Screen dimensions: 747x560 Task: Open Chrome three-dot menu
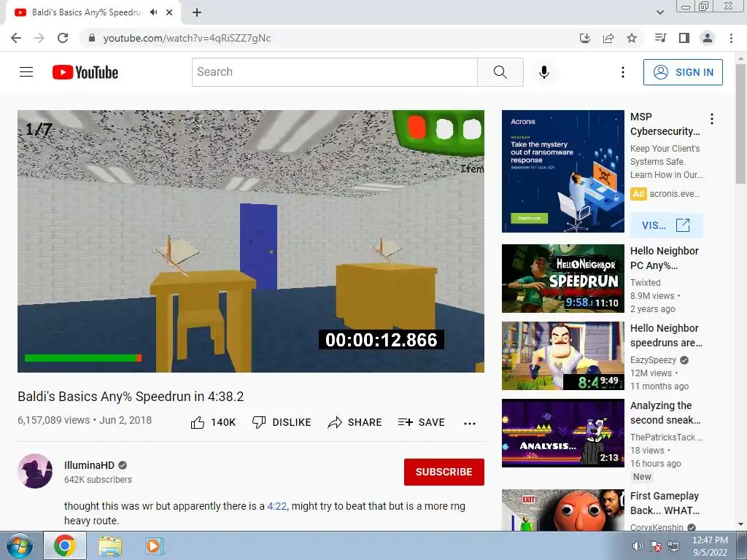coord(731,38)
